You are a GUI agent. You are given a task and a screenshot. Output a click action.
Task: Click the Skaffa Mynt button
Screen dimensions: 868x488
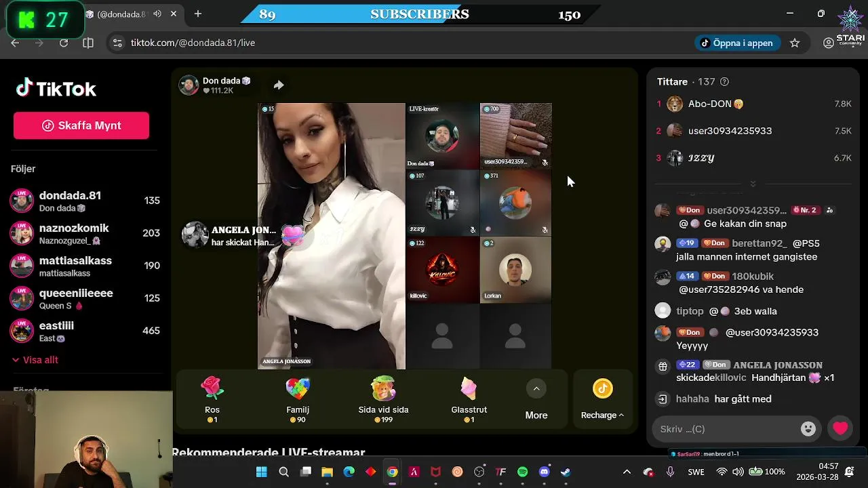[81, 125]
